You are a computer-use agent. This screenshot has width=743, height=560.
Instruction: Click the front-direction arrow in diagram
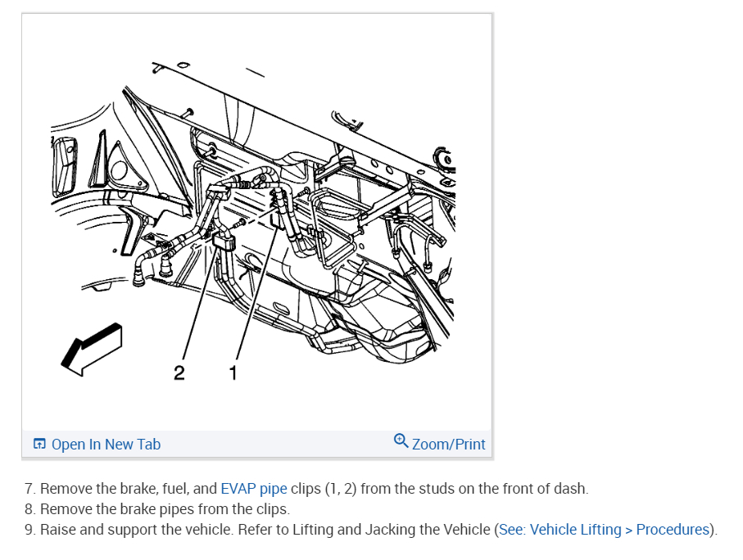coord(92,349)
